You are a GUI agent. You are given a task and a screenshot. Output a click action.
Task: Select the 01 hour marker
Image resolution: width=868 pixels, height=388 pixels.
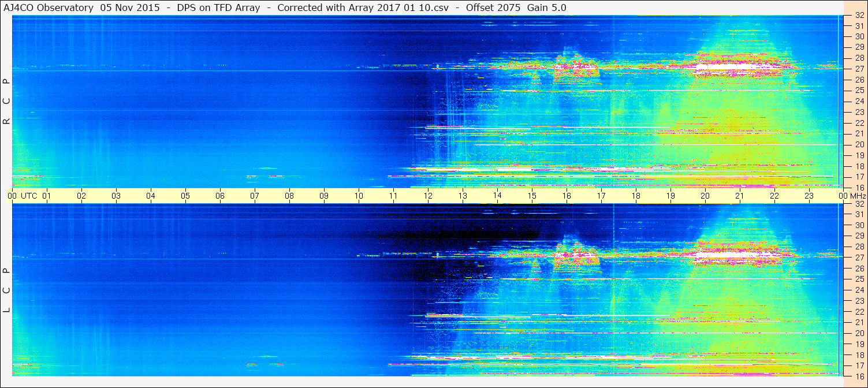[47, 196]
